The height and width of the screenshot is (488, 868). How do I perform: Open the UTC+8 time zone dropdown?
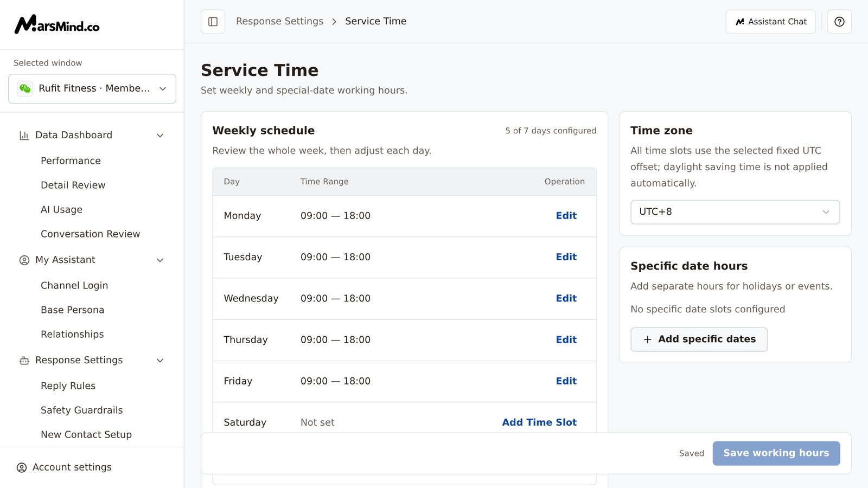pyautogui.click(x=735, y=212)
